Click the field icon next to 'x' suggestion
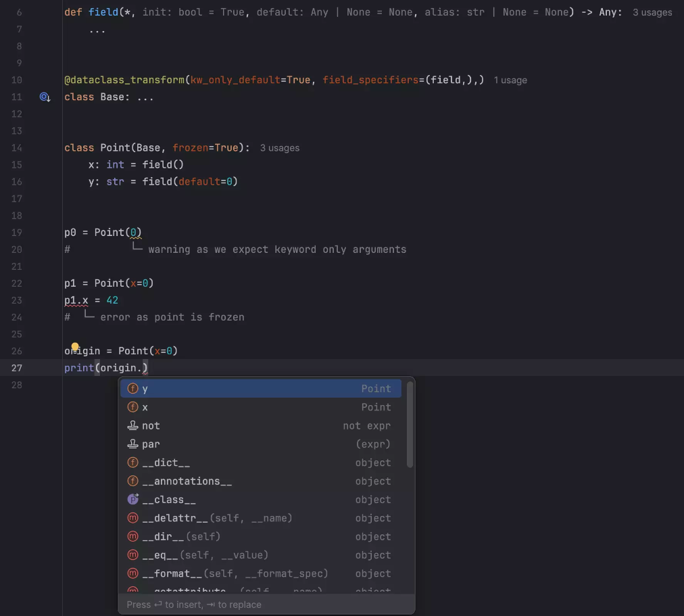Viewport: 684px width, 616px height. point(132,407)
